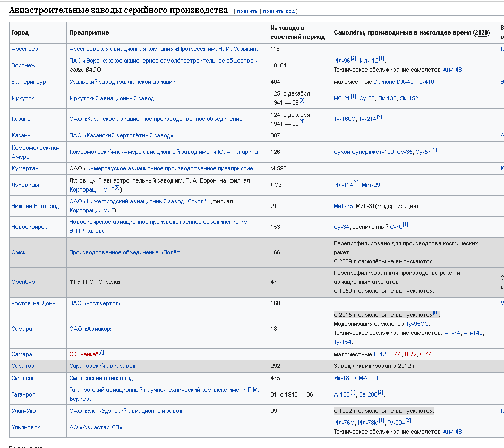Screen dimensions: 504x448
Task: Click the Ту-95МС link in the Самара row
Action: [x=417, y=324]
